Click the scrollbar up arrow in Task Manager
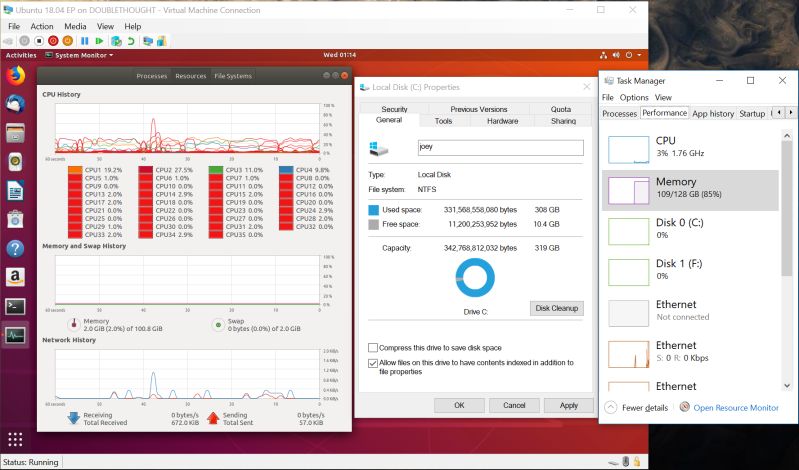 pos(787,136)
